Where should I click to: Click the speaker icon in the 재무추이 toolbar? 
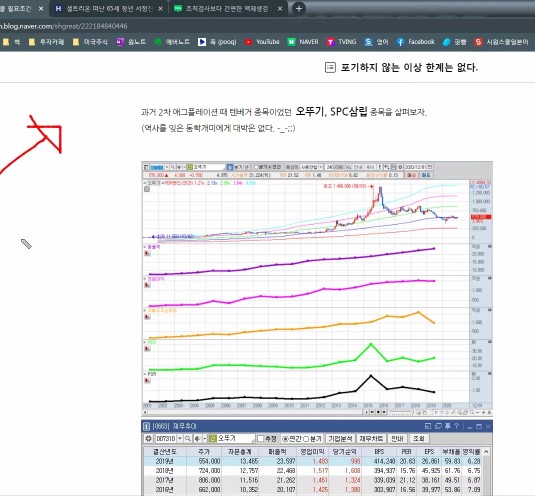click(x=198, y=438)
